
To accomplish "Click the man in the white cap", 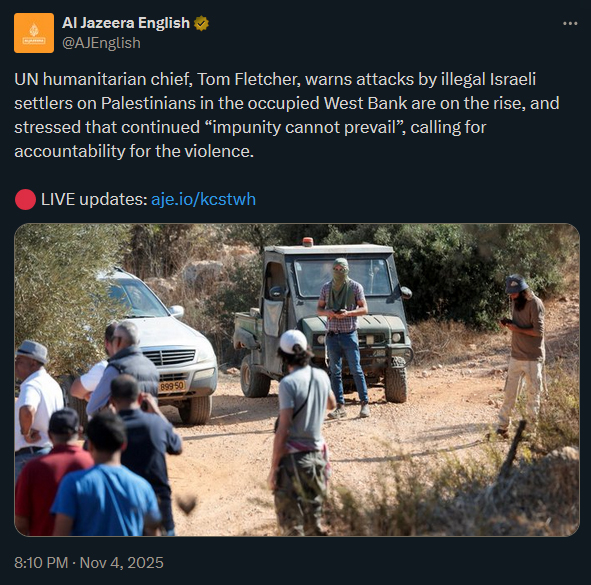I will [x=302, y=432].
